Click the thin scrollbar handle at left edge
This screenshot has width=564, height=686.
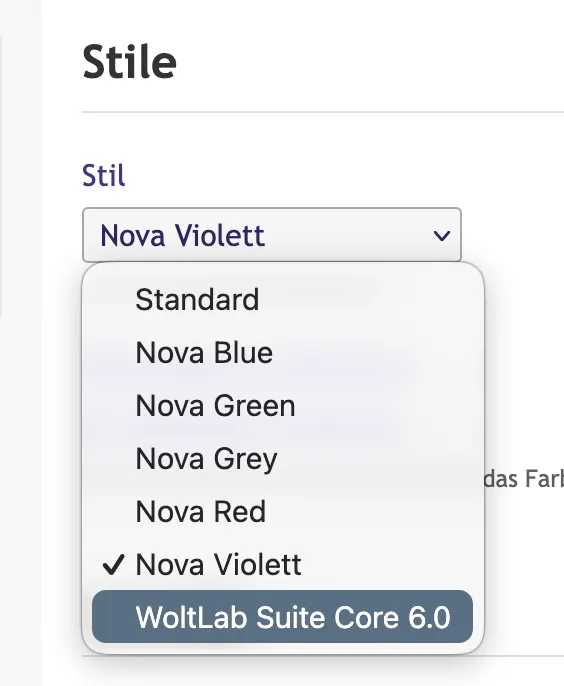[x=1, y=175]
